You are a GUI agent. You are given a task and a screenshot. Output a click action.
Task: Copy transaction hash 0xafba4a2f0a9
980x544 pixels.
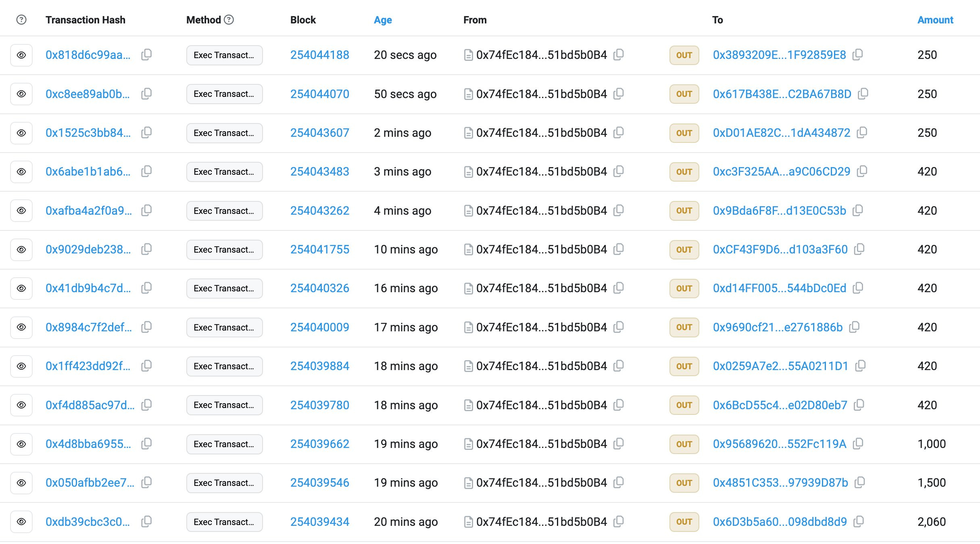point(146,211)
